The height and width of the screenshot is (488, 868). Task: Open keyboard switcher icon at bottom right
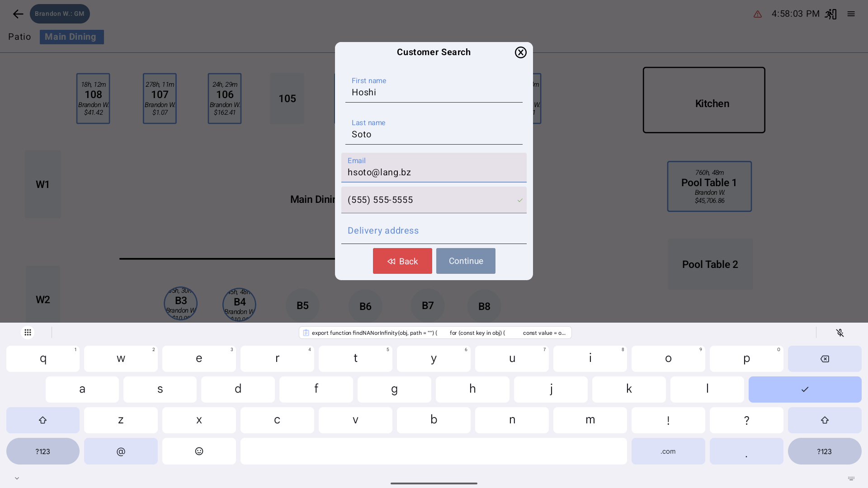[x=851, y=478]
